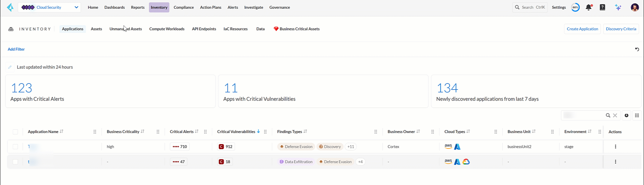644x185 pixels.
Task: Clear the table search with X icon
Action: (x=615, y=115)
